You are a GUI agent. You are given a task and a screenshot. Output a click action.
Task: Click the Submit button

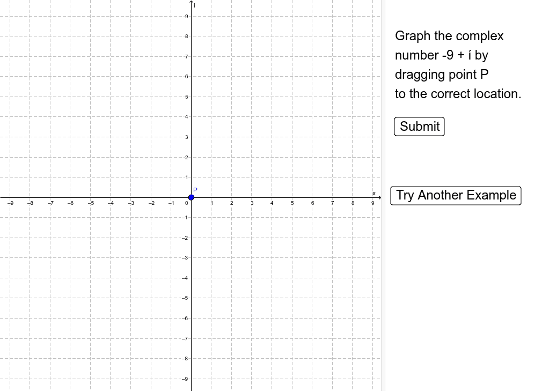(x=419, y=127)
